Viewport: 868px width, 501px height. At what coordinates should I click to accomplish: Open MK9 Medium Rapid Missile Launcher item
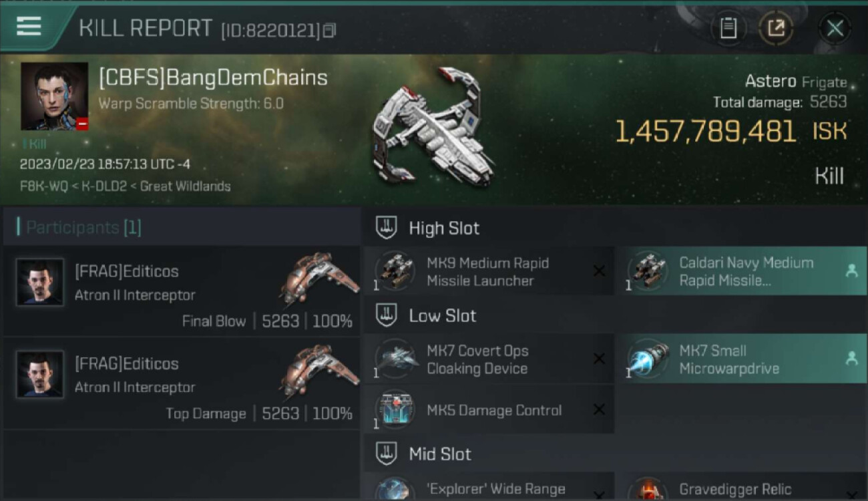point(488,271)
